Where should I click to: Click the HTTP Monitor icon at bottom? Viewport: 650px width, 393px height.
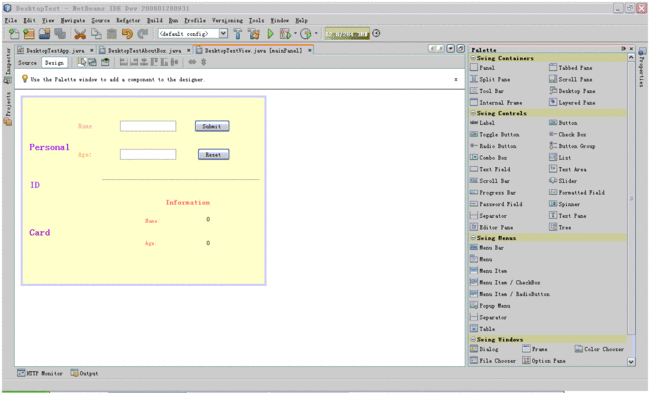[21, 373]
